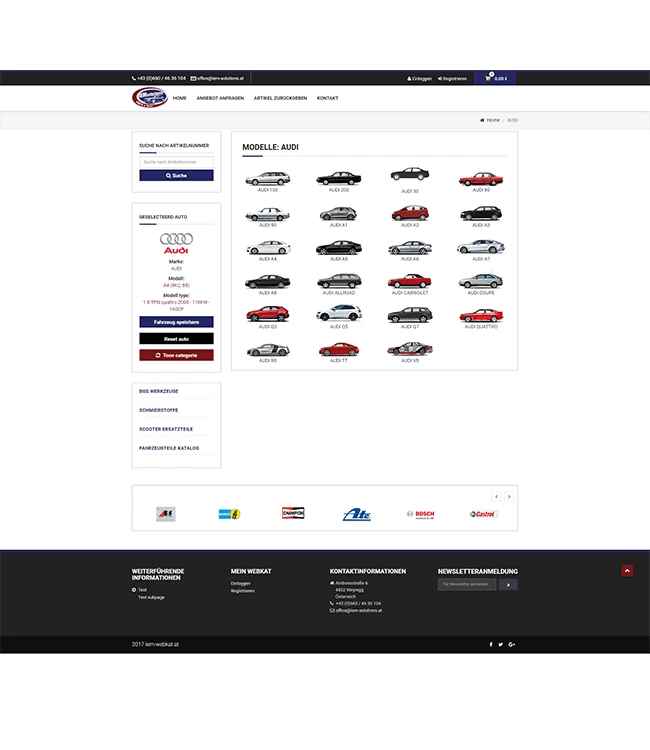Click Einloggen in the footer
This screenshot has width=650, height=750.
[241, 584]
